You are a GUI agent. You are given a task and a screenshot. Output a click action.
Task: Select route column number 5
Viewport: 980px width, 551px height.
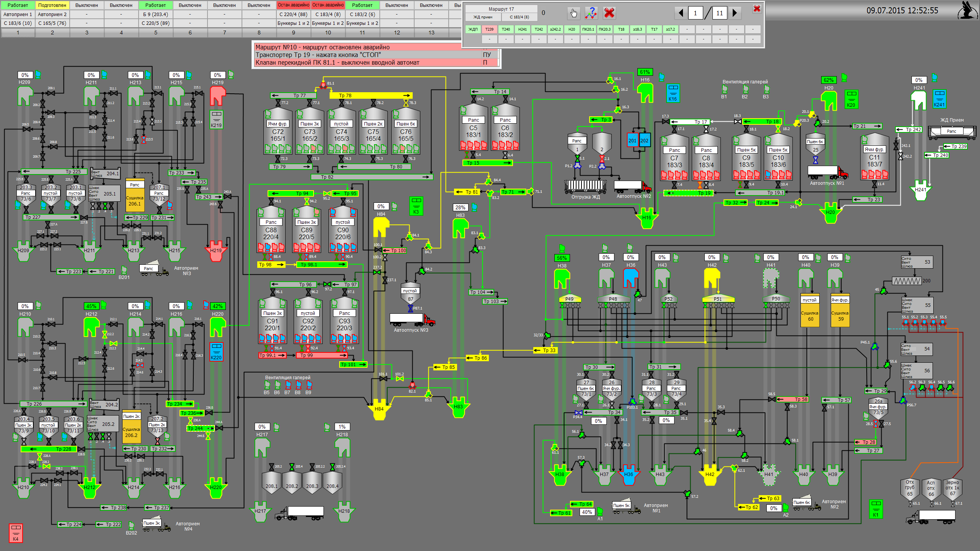coord(156,33)
